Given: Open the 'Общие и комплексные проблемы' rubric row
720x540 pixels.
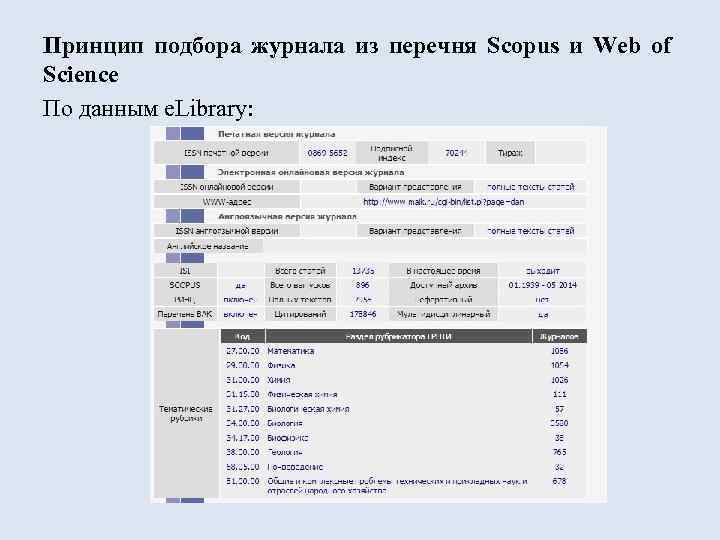Looking at the screenshot, I should pyautogui.click(x=397, y=486).
